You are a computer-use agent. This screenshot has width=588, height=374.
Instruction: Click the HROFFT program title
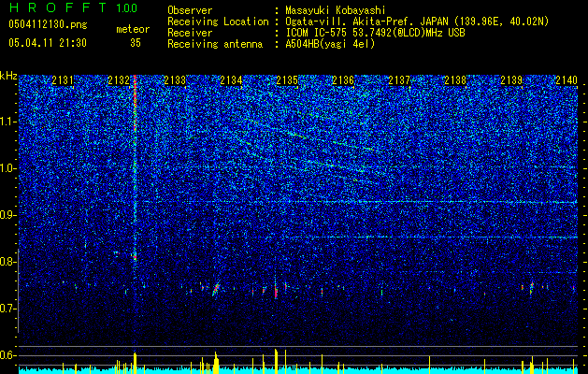[58, 7]
